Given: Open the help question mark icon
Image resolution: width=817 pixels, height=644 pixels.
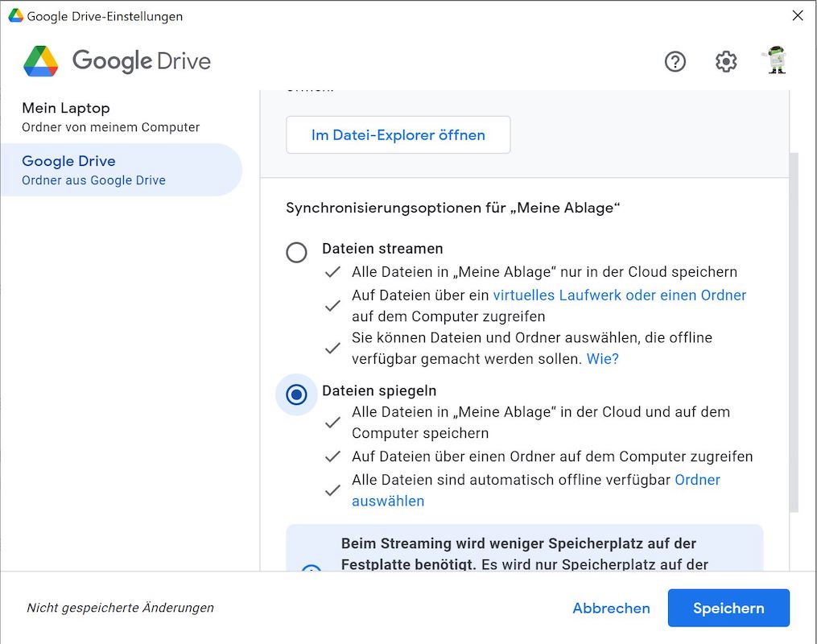Looking at the screenshot, I should point(675,61).
